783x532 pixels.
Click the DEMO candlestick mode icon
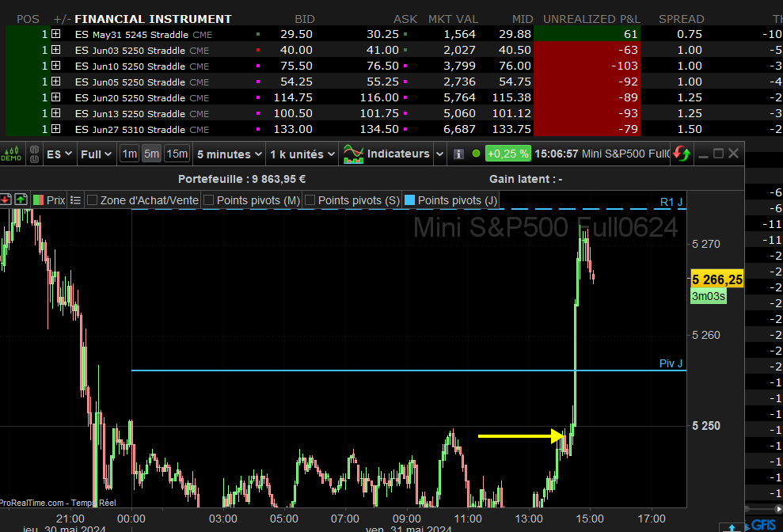[11, 154]
